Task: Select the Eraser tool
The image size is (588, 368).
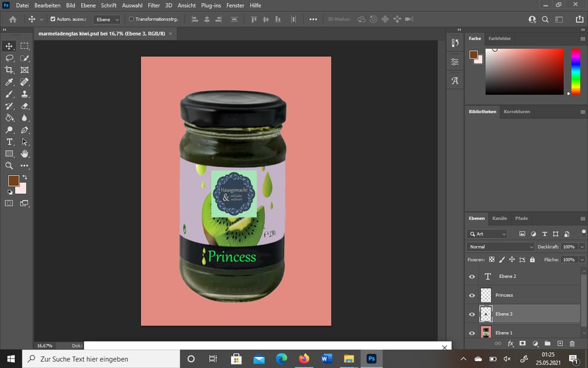Action: point(24,106)
